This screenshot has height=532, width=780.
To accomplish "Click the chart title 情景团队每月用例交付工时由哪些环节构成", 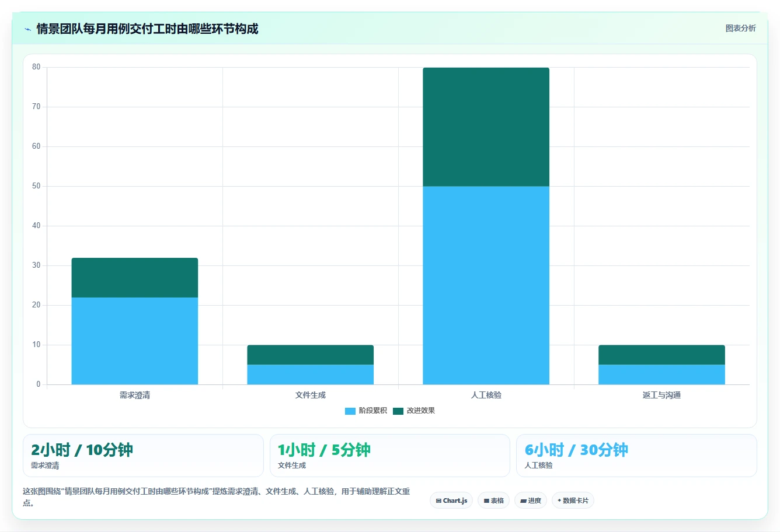I will point(147,29).
